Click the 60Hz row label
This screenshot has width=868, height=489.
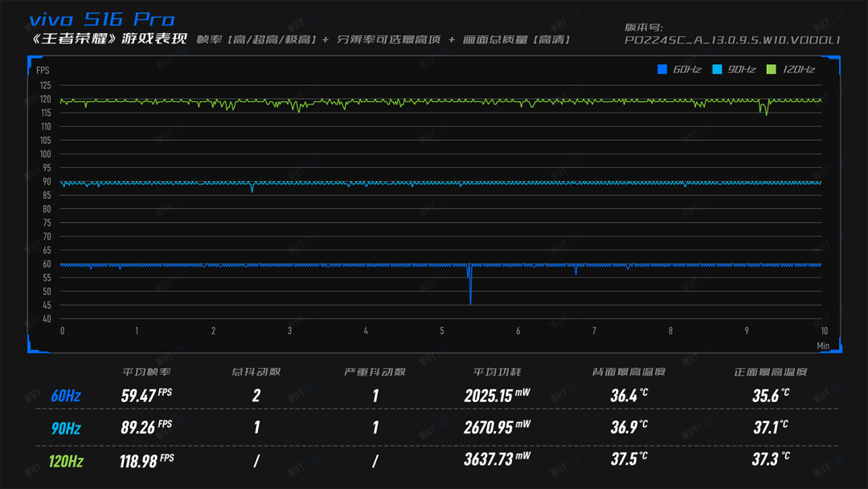coord(66,396)
